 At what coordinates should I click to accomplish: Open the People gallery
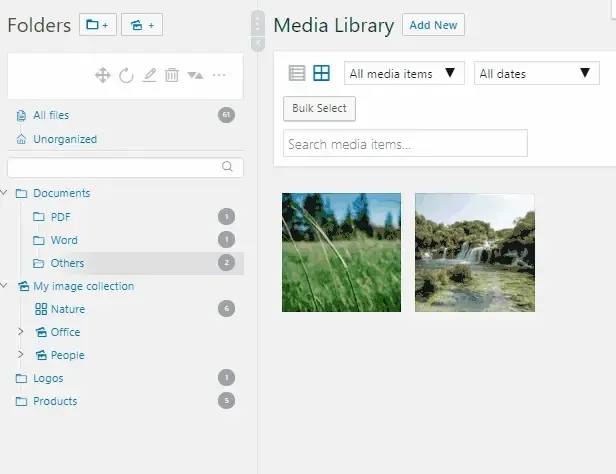tap(68, 355)
